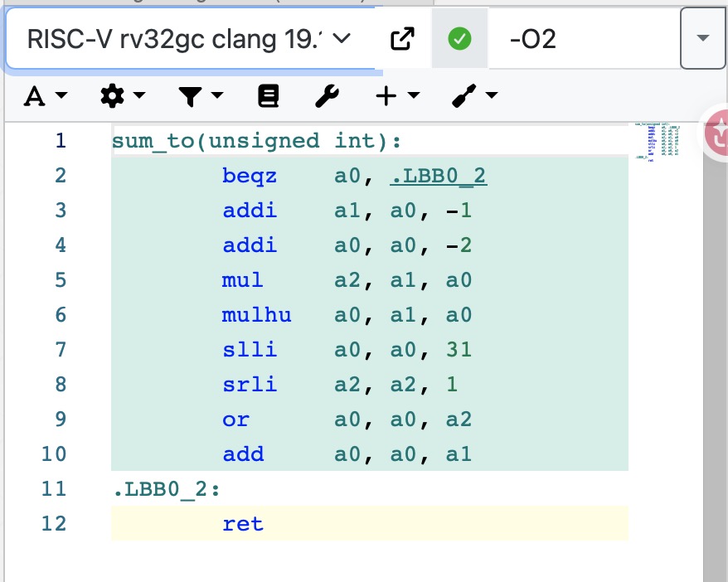Click the mul instruction on line 5
This screenshot has width=728, height=582.
[x=242, y=280]
